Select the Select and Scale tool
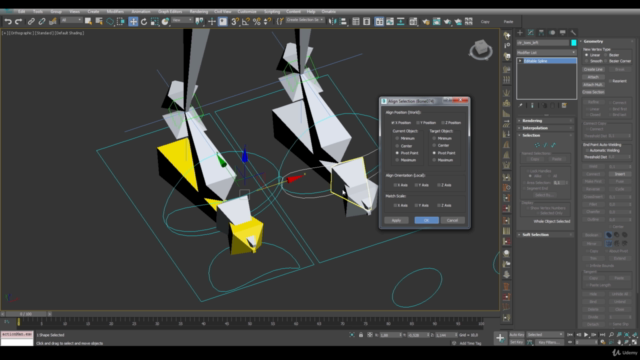 pyautogui.click(x=154, y=21)
